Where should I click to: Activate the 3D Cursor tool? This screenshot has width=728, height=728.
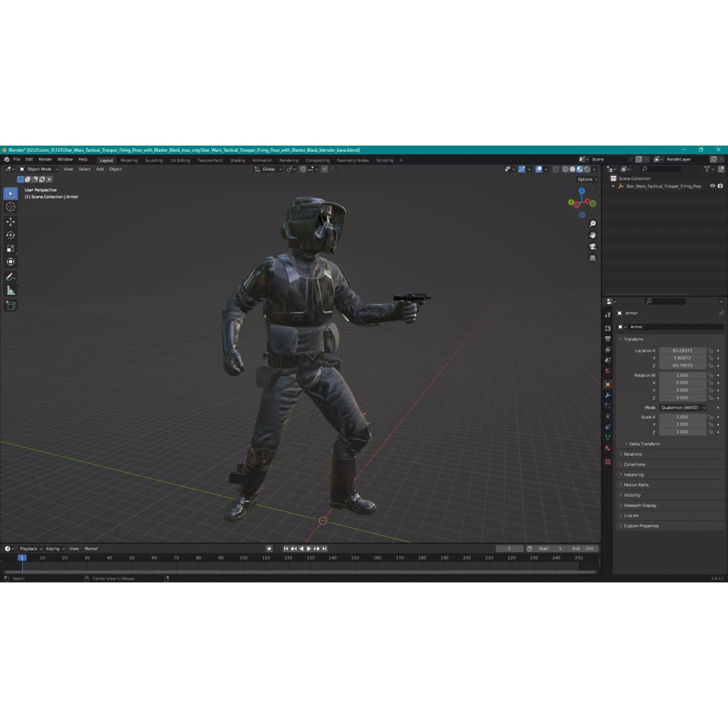coord(11,207)
